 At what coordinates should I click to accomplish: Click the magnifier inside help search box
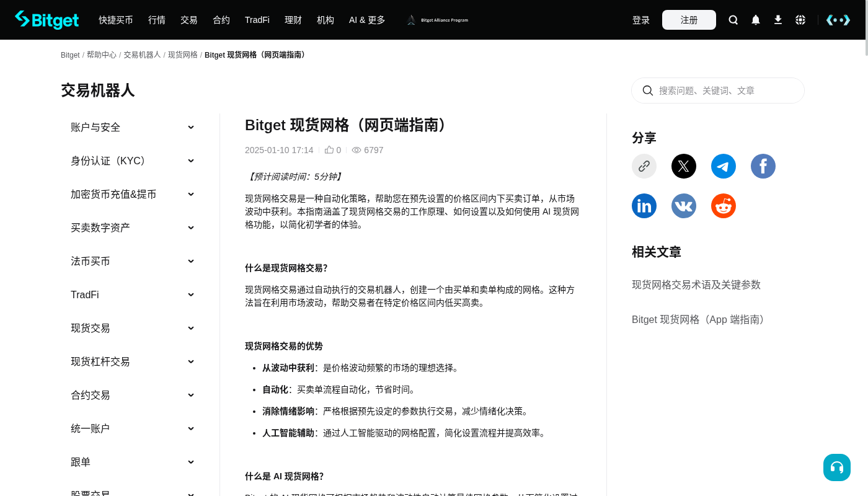click(x=648, y=91)
